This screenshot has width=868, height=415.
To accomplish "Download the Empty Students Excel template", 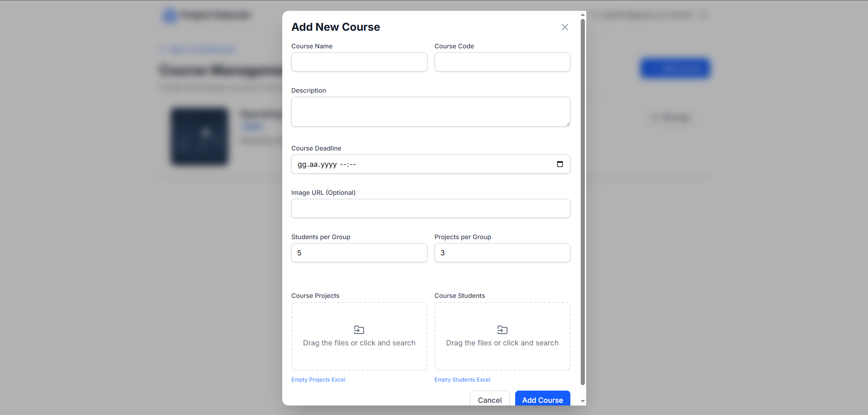I will coord(462,380).
